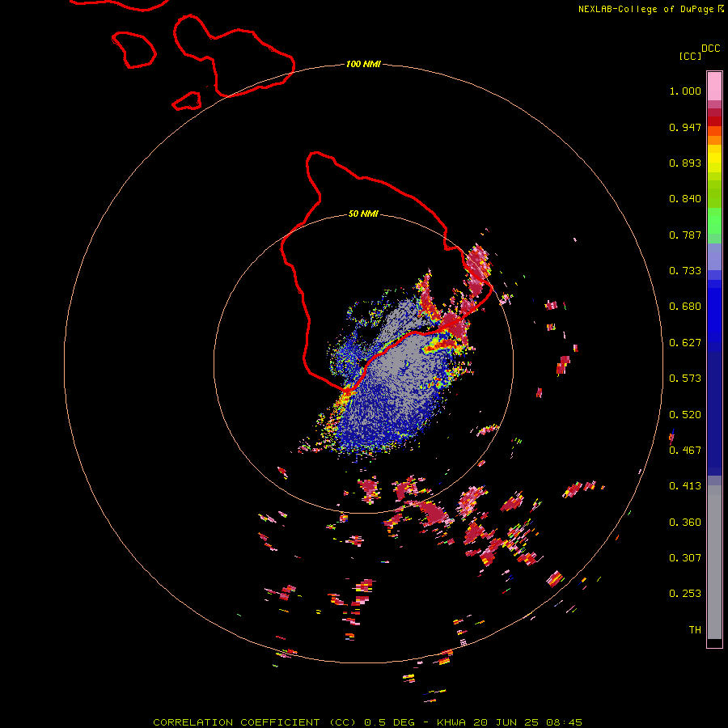728x728 pixels.
Task: Click the Correlation Coefficient KHWA caption text
Action: [367, 722]
